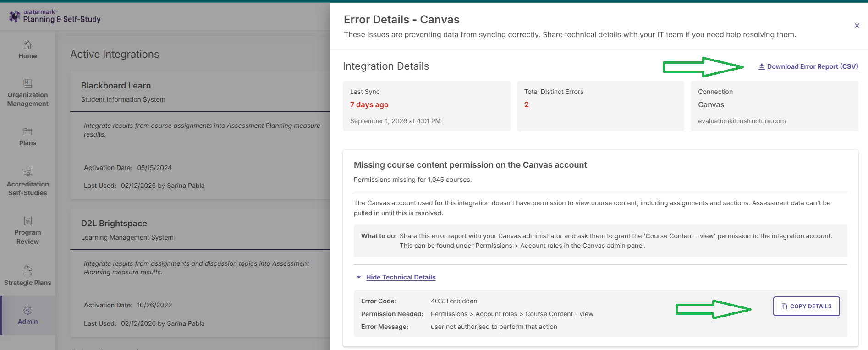Select Accreditation Self-Studies menu label
This screenshot has width=868, height=350.
[28, 188]
